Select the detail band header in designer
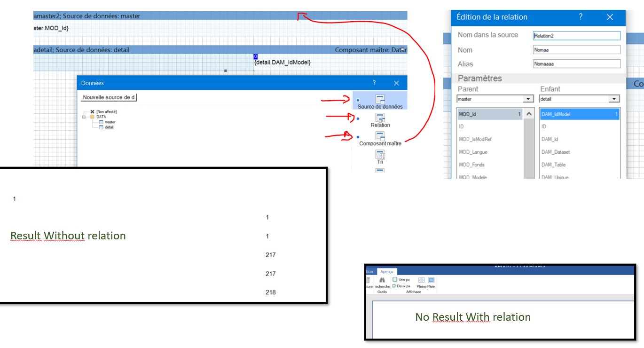 220,49
